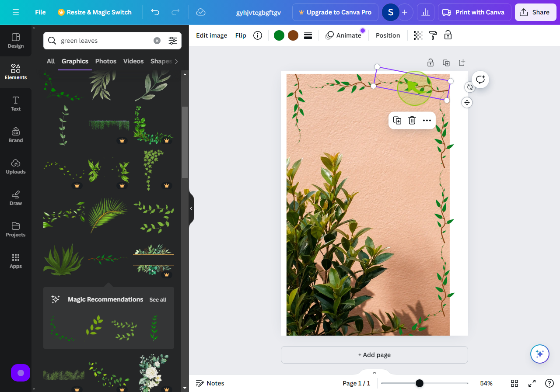Screen dimensions: 560x392
Task: Add a comment with the speech bubble icon
Action: pos(480,80)
